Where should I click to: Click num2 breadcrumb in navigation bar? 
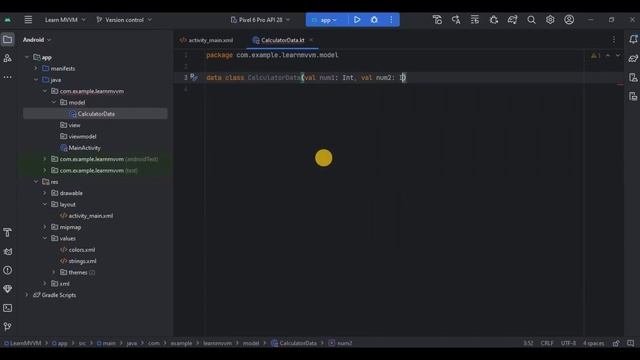click(x=340, y=343)
